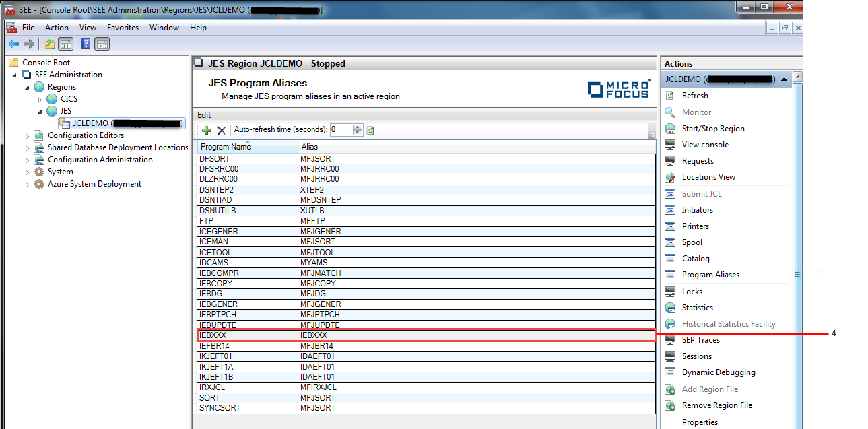Open the Spool action
Screen dimensions: 868x429
692,242
